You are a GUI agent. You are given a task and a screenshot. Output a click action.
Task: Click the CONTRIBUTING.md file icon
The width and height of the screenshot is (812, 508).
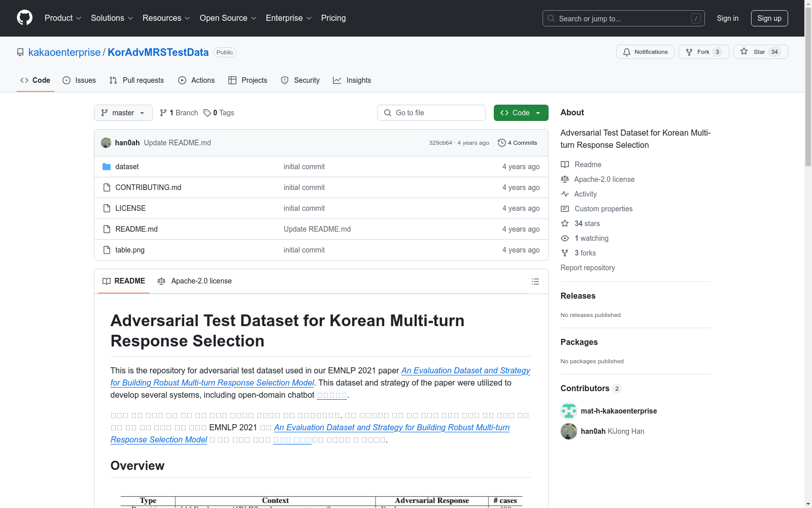(107, 187)
